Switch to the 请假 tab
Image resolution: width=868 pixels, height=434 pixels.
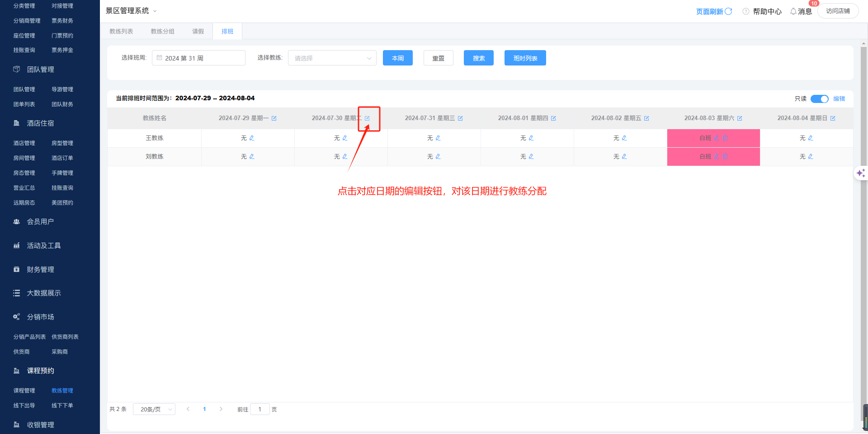(x=198, y=32)
